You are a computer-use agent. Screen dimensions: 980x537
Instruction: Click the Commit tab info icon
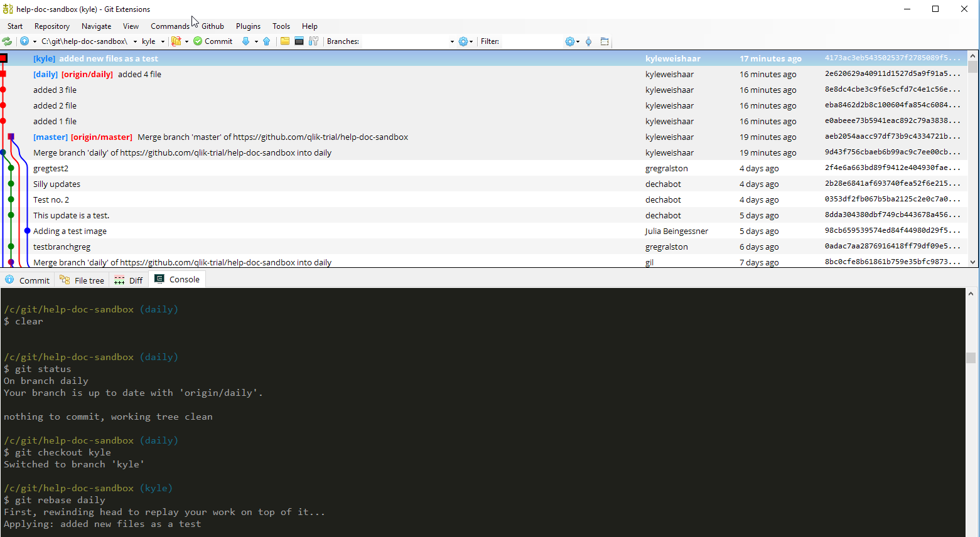(9, 280)
